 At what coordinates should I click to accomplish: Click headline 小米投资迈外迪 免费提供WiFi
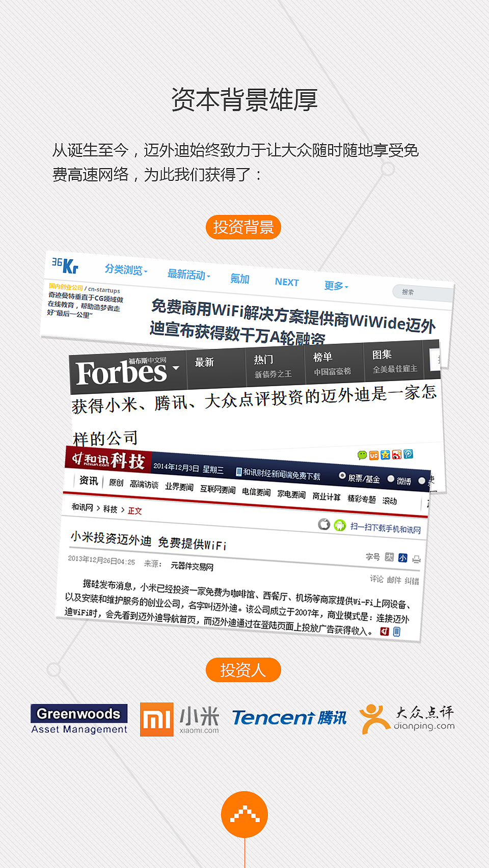148,541
